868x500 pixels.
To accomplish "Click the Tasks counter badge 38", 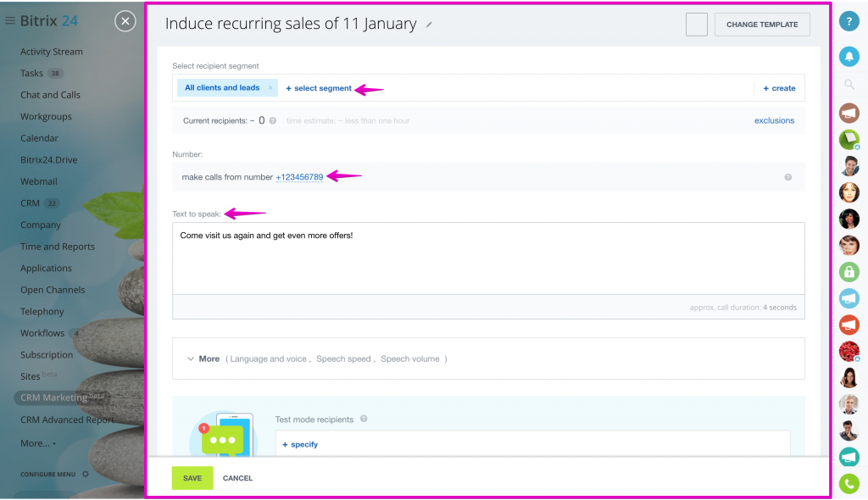I will 55,73.
